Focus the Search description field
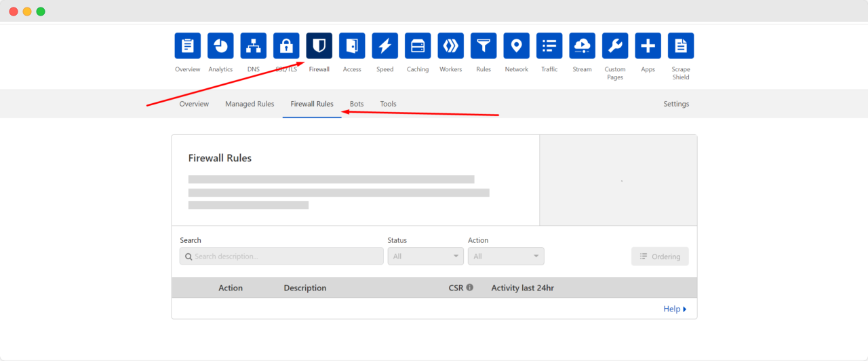Screen dimensions: 868x361 [281, 256]
